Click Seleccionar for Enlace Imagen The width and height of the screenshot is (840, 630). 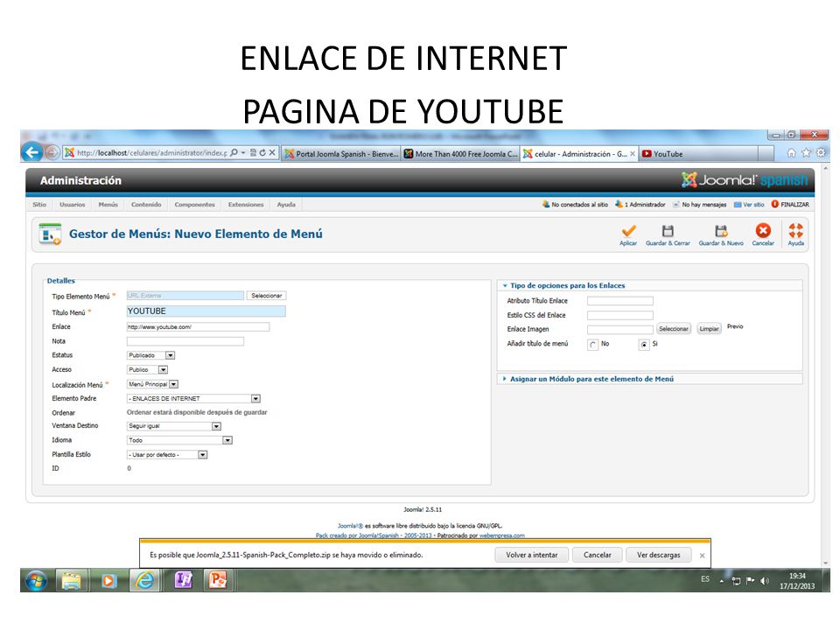[674, 329]
